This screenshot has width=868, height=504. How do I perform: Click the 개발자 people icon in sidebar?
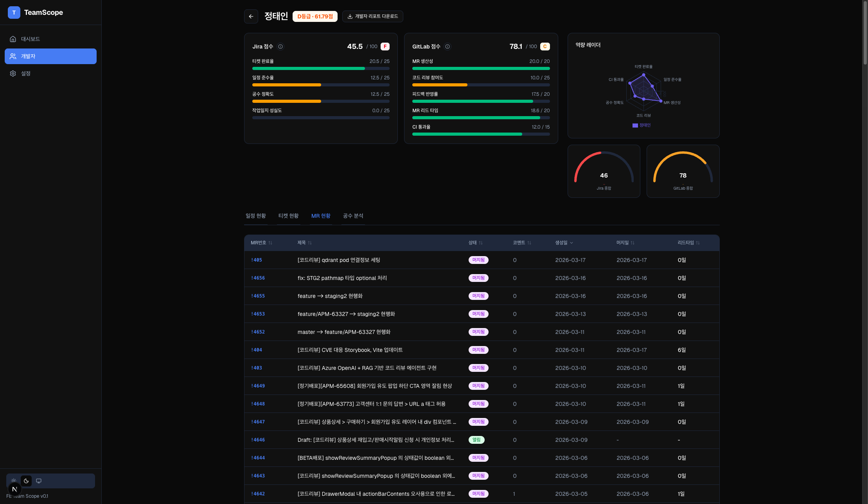13,56
